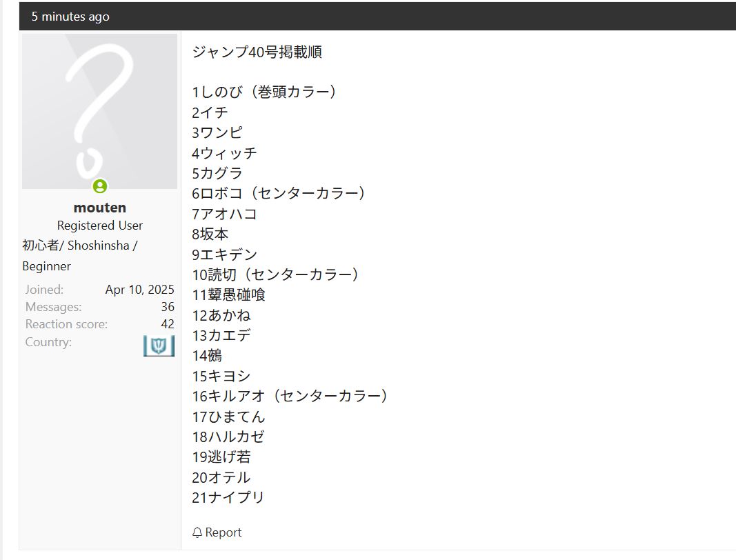Click the line '8坂本'
Image resolution: width=736 pixels, height=560 pixels.
point(210,234)
